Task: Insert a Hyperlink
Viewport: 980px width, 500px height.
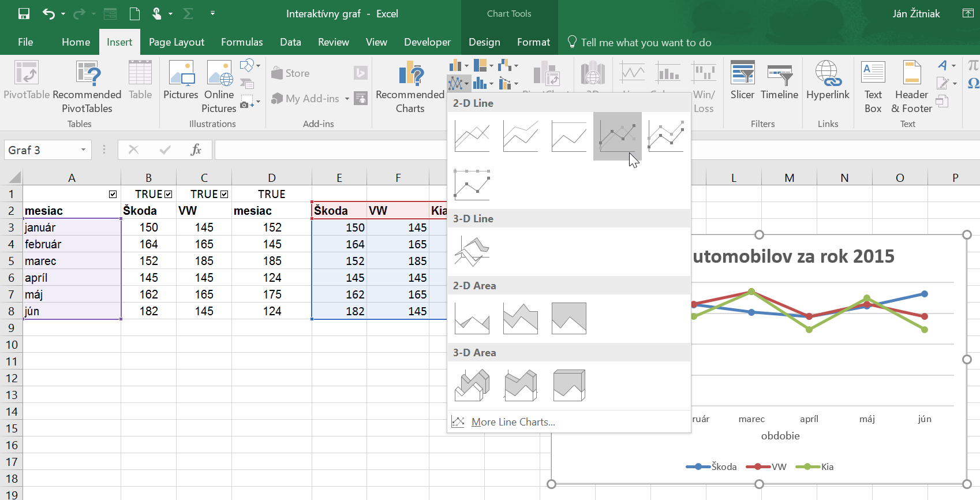Action: [x=828, y=80]
